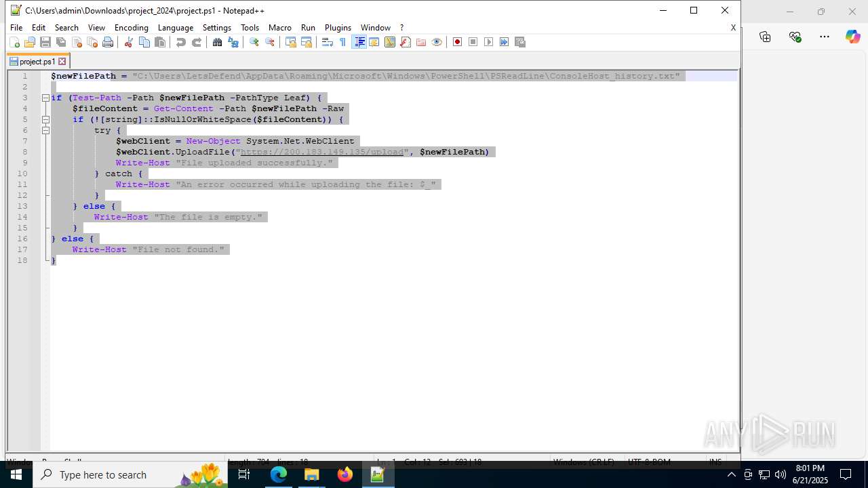Toggle synchronize vertical scrolling icon
This screenshot has height=488, width=868.
click(x=291, y=42)
